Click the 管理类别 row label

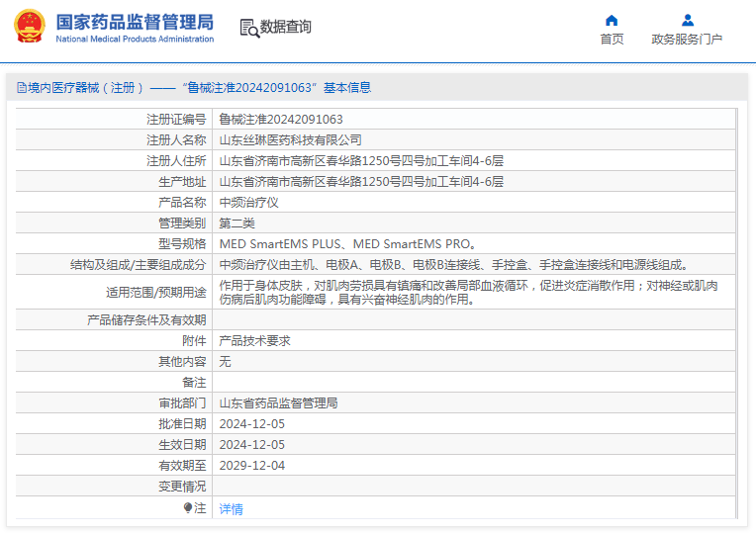coord(182,223)
